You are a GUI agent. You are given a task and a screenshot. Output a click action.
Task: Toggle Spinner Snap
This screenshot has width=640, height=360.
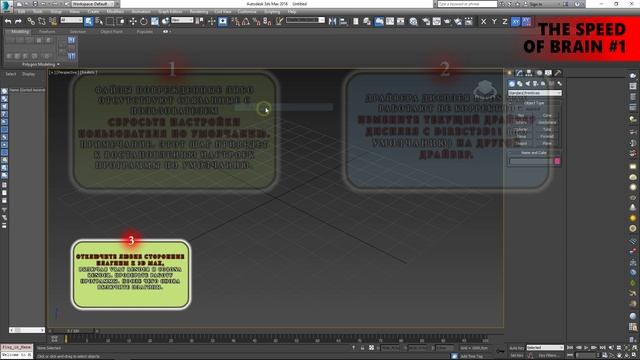point(267,21)
